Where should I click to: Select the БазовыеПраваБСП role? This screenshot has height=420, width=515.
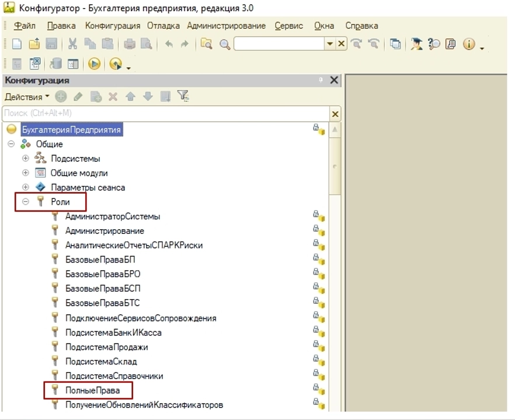103,288
